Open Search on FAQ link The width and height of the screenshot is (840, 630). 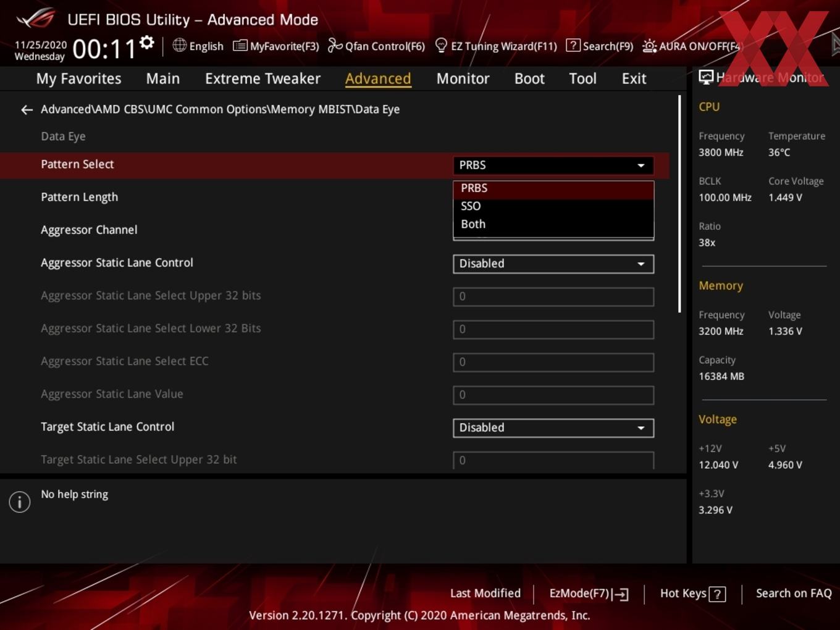pyautogui.click(x=794, y=594)
